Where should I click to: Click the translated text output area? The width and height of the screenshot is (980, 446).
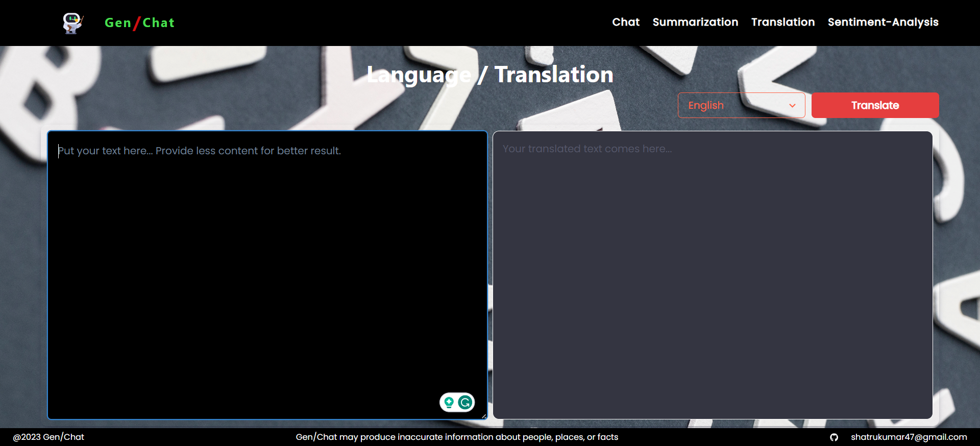(712, 276)
